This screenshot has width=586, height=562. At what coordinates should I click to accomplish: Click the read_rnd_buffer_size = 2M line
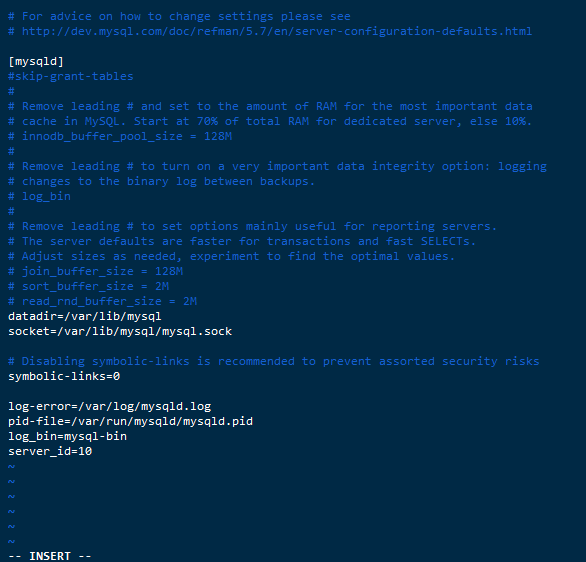pyautogui.click(x=102, y=301)
